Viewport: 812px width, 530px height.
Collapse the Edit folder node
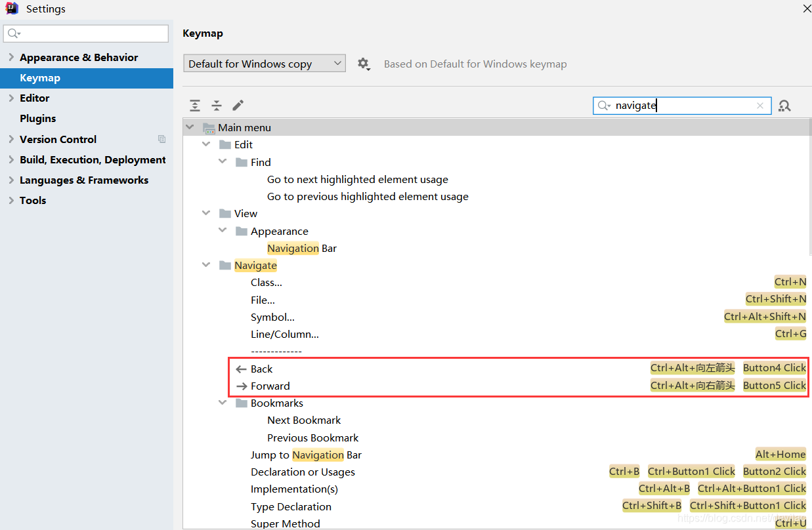point(207,144)
